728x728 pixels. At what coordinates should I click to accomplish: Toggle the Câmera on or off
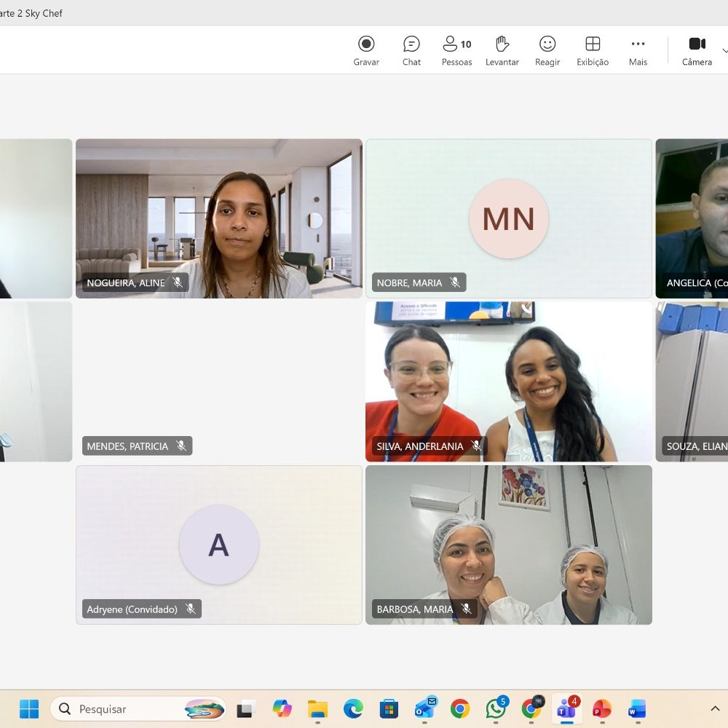pyautogui.click(x=697, y=51)
